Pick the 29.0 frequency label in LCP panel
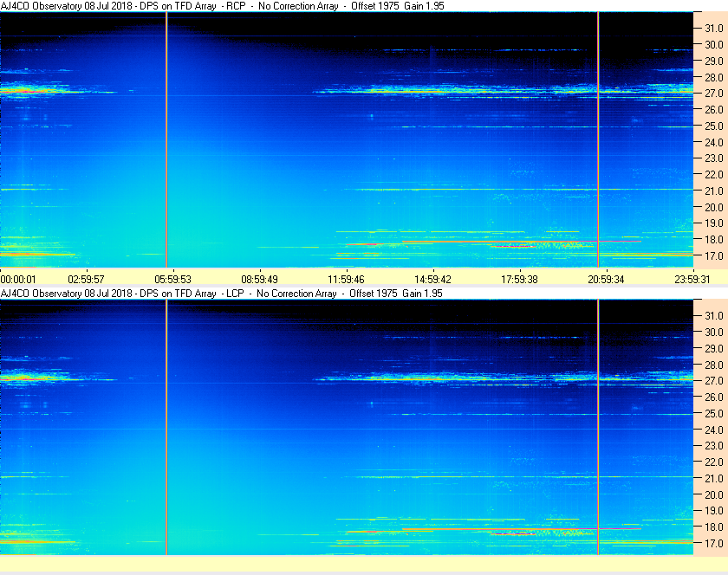 714,348
